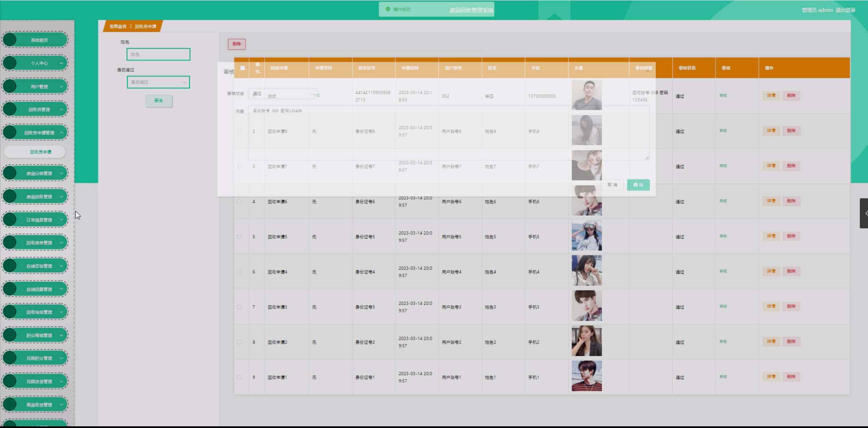The height and width of the screenshot is (428, 868).
Task: Select the checkbox of row 回收申请1
Action: tap(240, 377)
